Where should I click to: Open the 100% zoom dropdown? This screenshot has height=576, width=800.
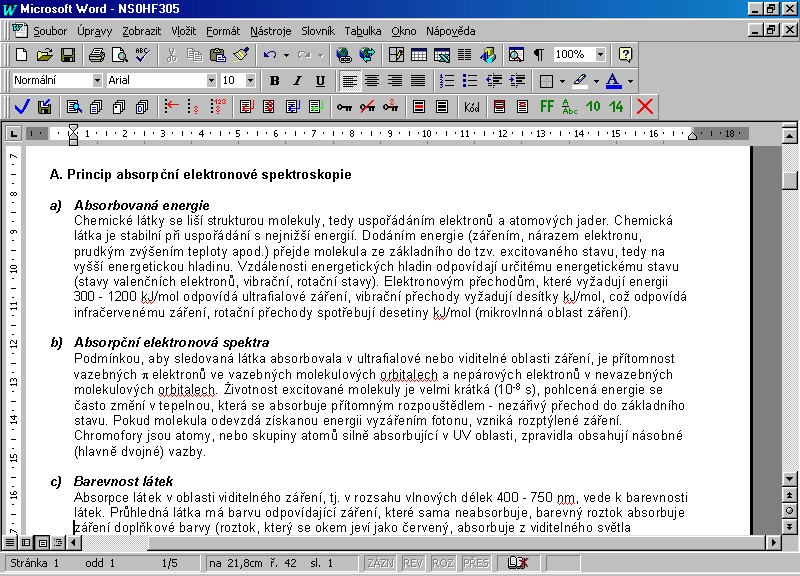pos(601,54)
